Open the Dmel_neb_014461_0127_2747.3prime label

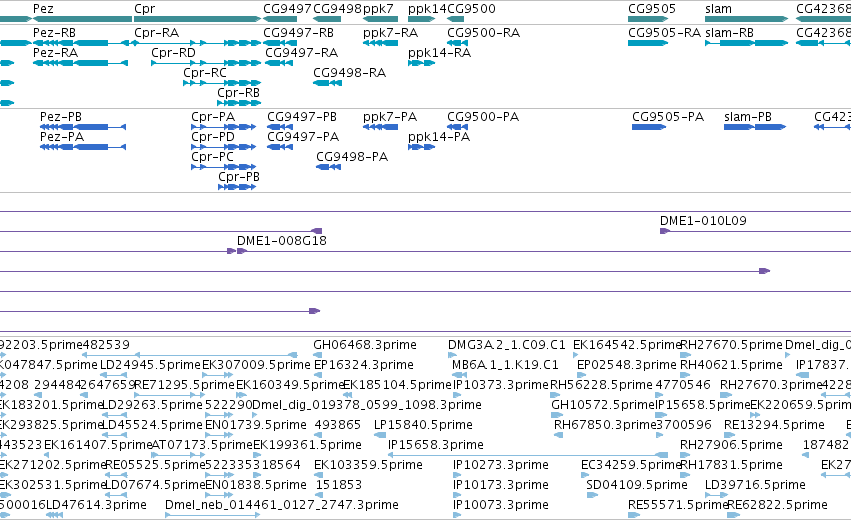coord(282,505)
